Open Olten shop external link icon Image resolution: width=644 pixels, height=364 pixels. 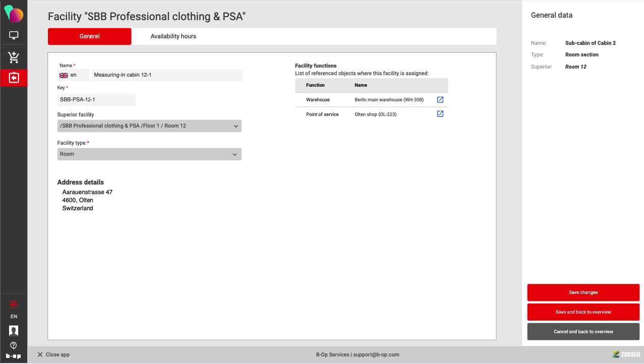point(440,114)
